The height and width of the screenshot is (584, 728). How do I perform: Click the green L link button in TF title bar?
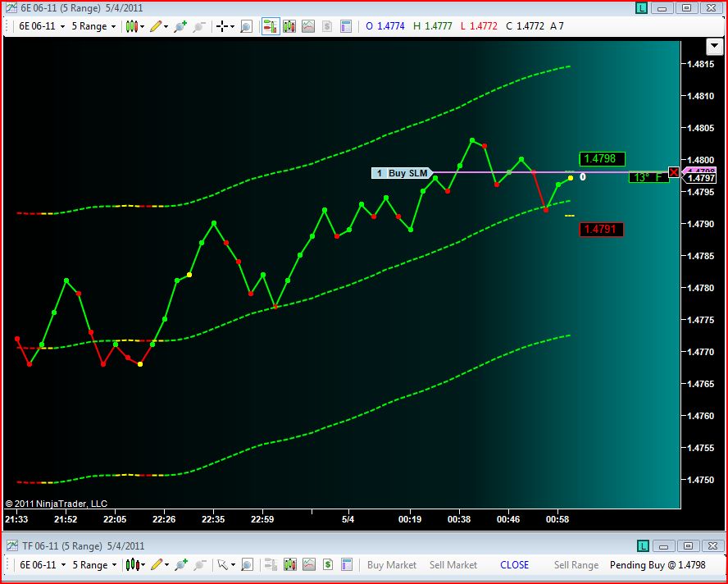643,546
